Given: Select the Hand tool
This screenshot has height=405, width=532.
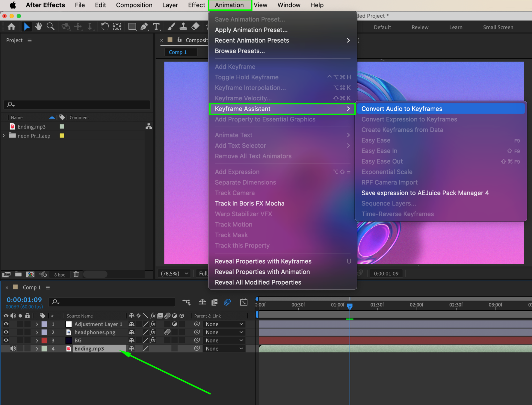Looking at the screenshot, I should (39, 27).
